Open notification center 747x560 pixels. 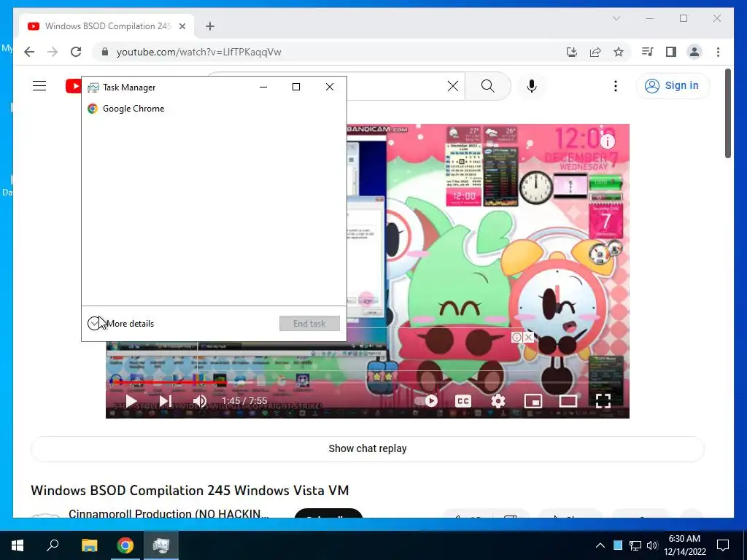click(x=723, y=545)
